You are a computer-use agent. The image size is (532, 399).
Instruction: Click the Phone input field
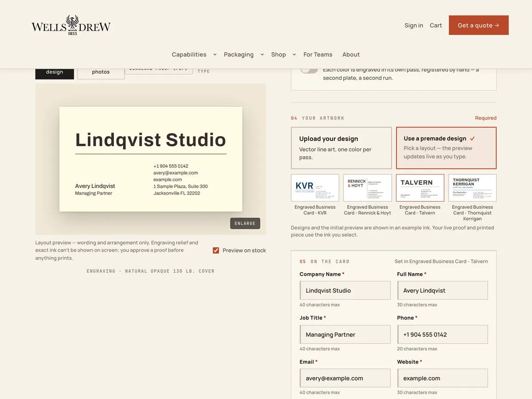pyautogui.click(x=442, y=334)
